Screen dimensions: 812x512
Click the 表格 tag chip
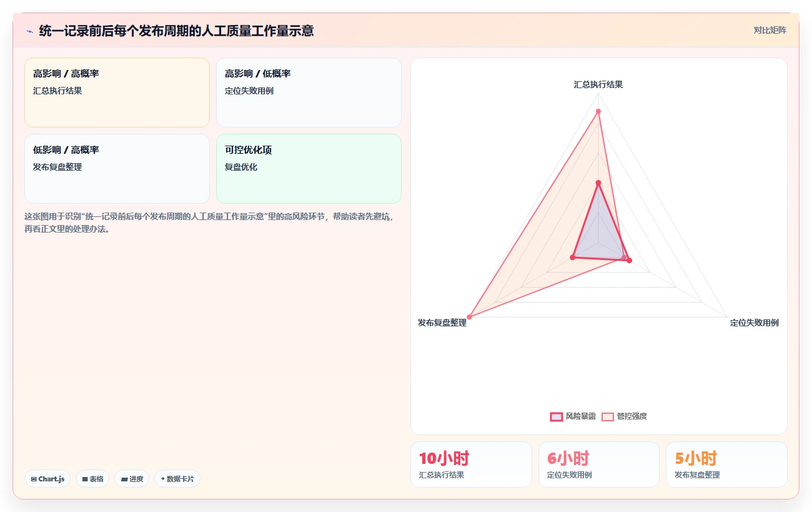tap(92, 479)
